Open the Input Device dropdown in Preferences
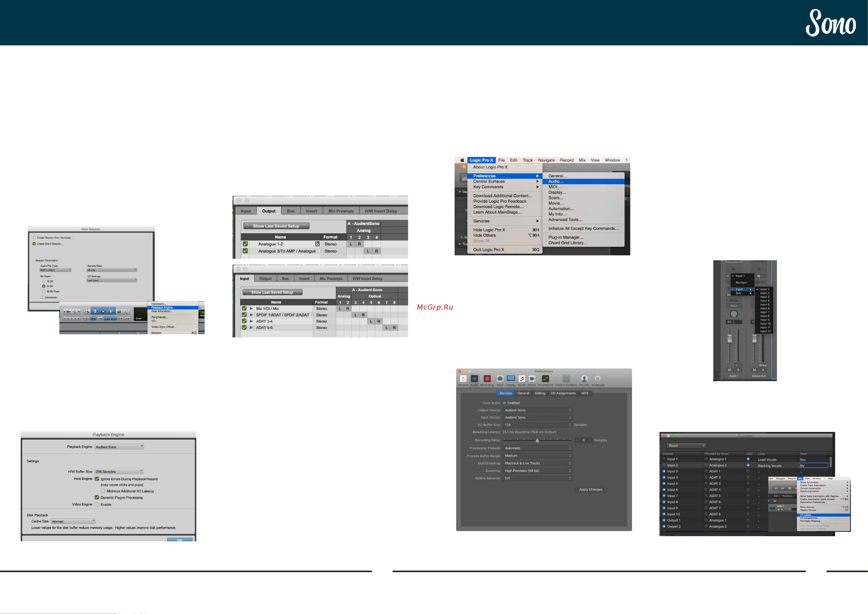 click(x=538, y=417)
